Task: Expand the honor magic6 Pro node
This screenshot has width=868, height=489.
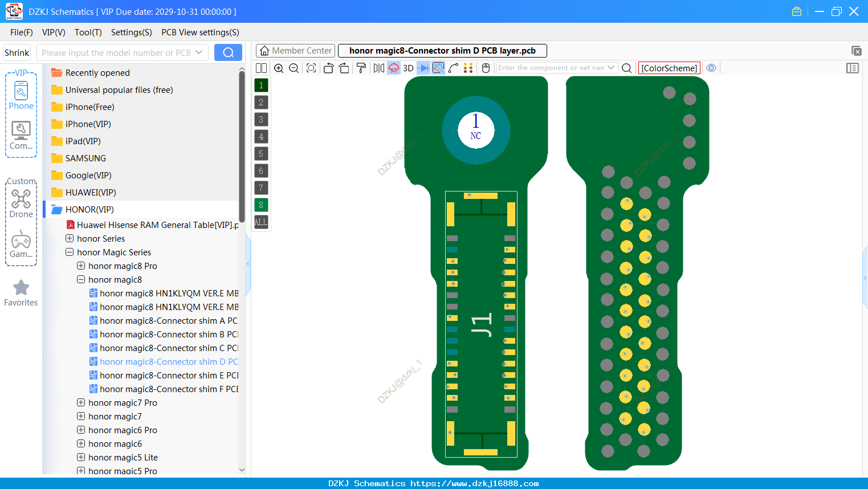Action: [81, 430]
